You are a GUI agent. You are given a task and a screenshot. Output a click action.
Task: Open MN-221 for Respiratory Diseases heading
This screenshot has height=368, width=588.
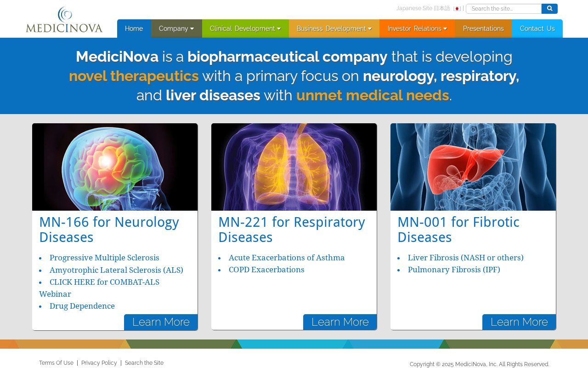pyautogui.click(x=292, y=230)
